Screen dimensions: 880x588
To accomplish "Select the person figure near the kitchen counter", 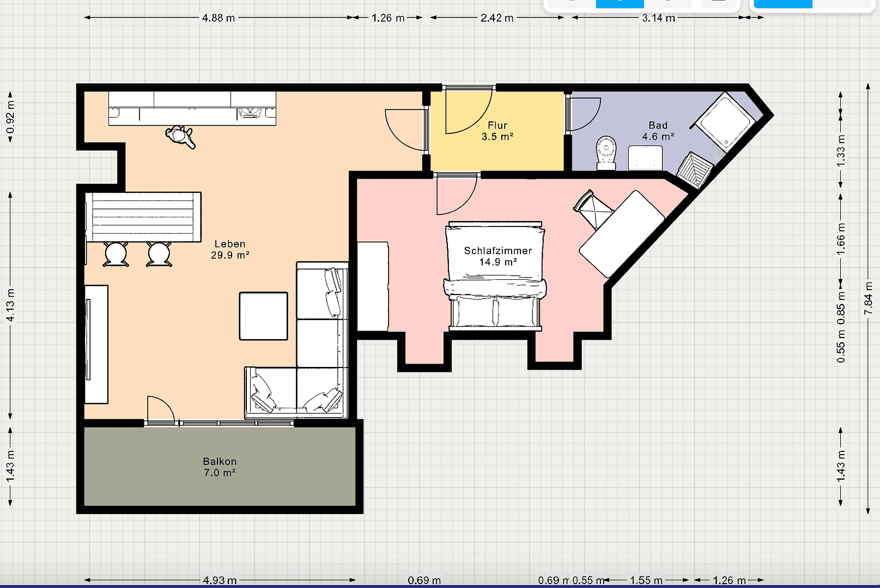I will pos(180,136).
